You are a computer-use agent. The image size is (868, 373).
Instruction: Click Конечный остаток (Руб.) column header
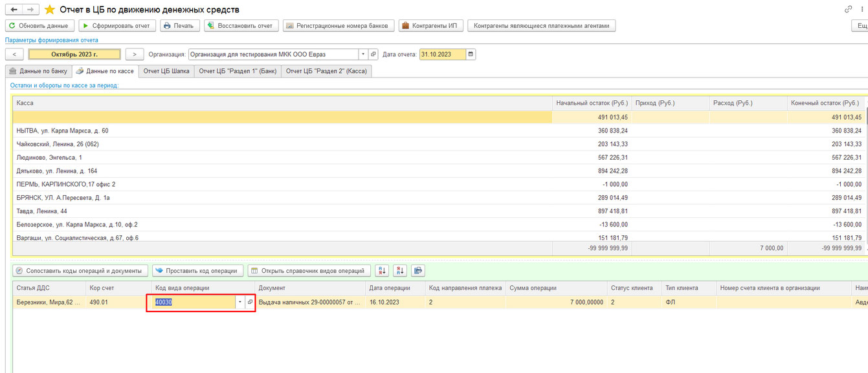pyautogui.click(x=826, y=103)
